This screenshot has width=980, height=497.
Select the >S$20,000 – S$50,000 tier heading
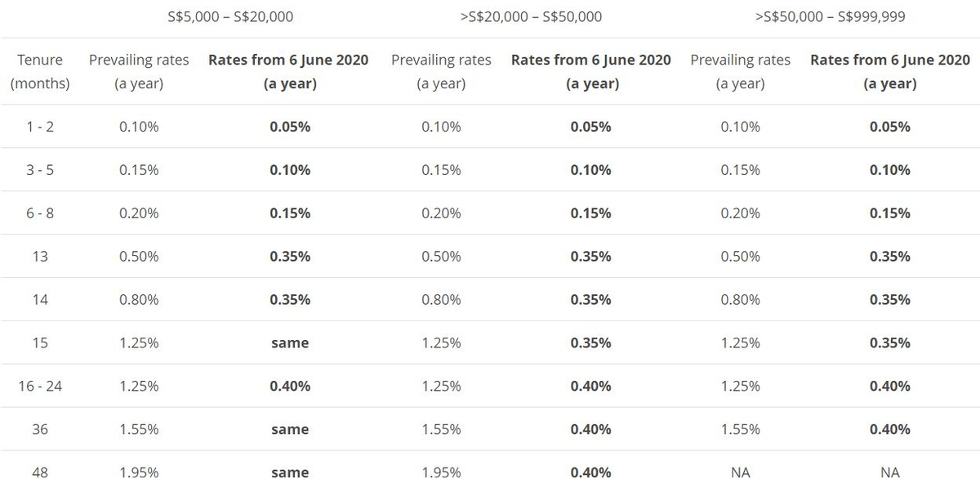(532, 16)
